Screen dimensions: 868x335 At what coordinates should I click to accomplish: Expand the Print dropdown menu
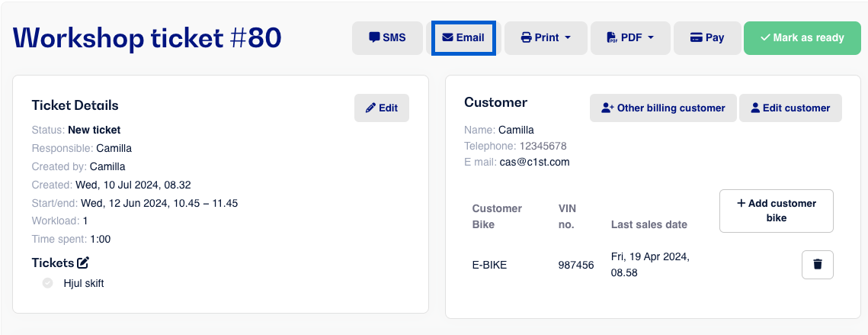click(x=546, y=37)
